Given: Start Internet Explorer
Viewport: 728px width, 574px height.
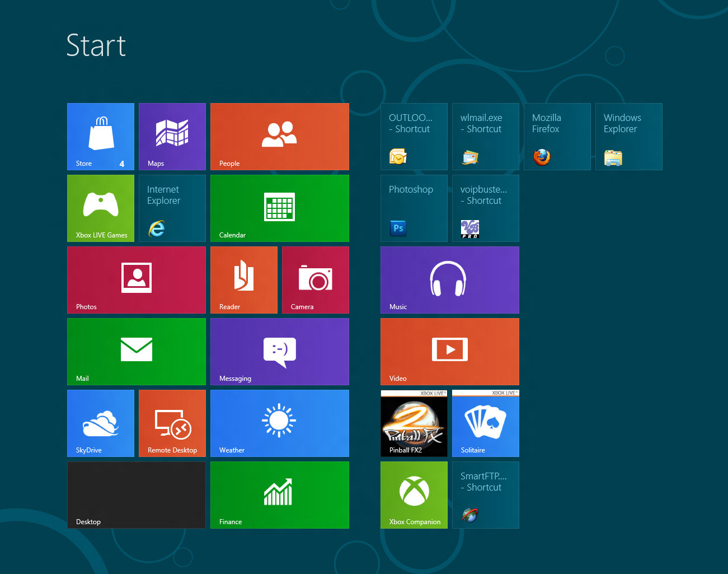Looking at the screenshot, I should pos(172,208).
